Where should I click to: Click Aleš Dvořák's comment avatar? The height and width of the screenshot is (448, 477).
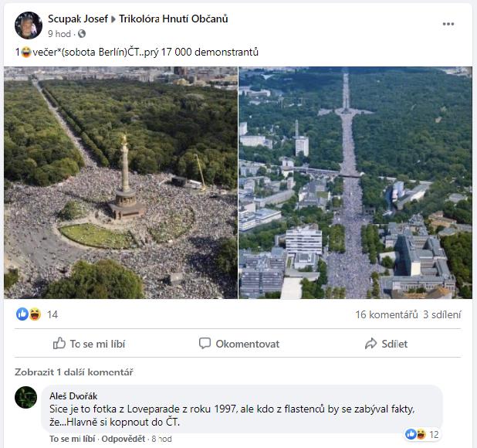click(26, 397)
